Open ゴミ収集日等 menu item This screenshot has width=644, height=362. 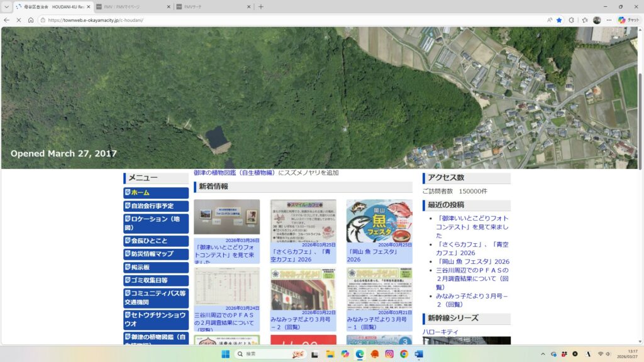pos(155,280)
